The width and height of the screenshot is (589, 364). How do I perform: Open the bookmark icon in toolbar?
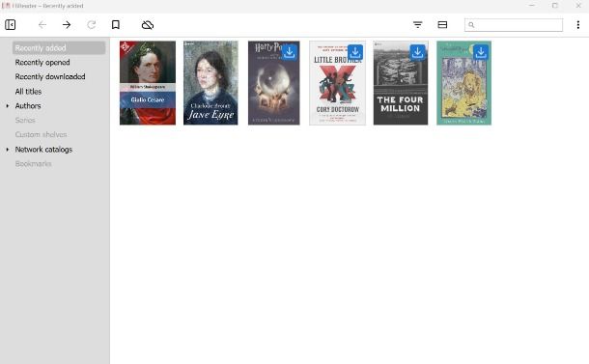pos(116,25)
